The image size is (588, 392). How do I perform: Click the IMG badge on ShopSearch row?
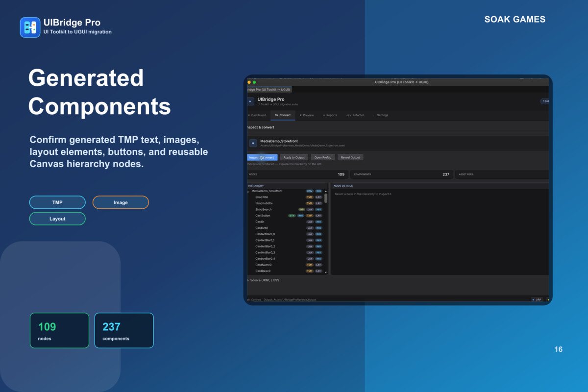point(318,209)
